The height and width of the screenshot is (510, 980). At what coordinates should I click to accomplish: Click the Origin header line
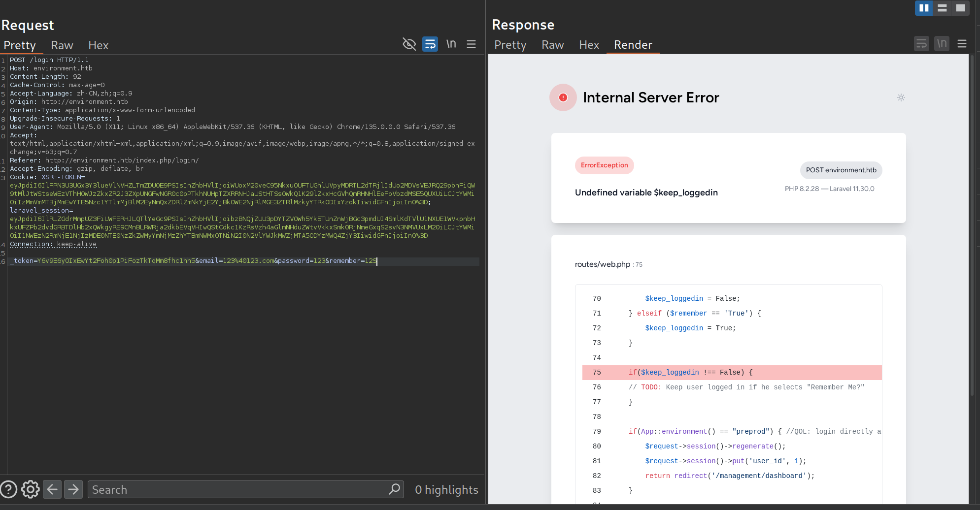tap(69, 102)
